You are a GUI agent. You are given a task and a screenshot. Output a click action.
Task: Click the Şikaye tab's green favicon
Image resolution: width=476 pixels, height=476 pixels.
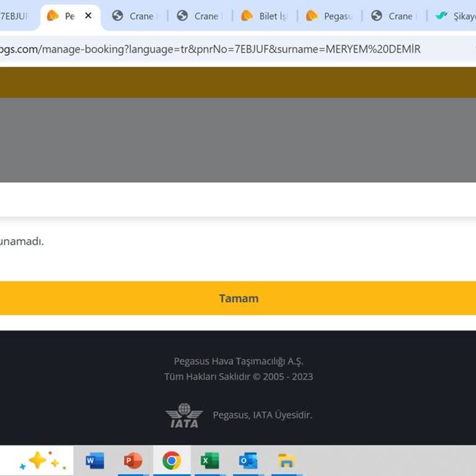coord(441,15)
